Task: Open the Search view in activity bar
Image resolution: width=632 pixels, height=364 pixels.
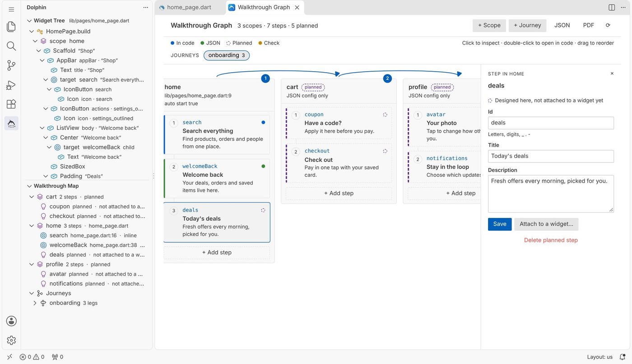Action: [x=11, y=46]
